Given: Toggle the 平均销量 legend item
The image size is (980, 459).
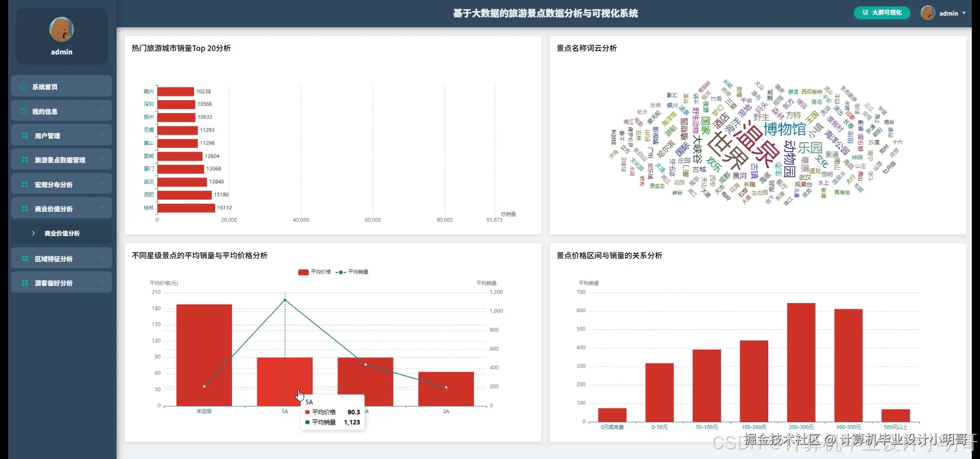Looking at the screenshot, I should click(x=352, y=272).
